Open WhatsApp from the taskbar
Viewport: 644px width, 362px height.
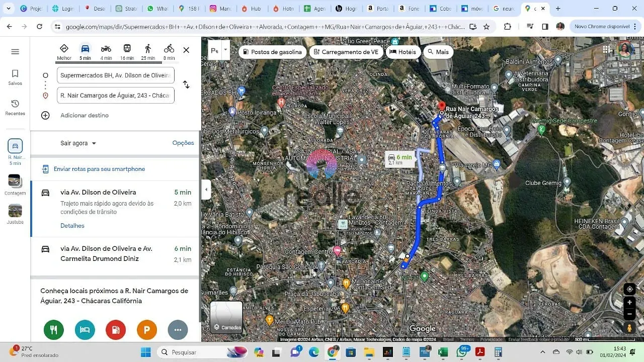point(462,352)
